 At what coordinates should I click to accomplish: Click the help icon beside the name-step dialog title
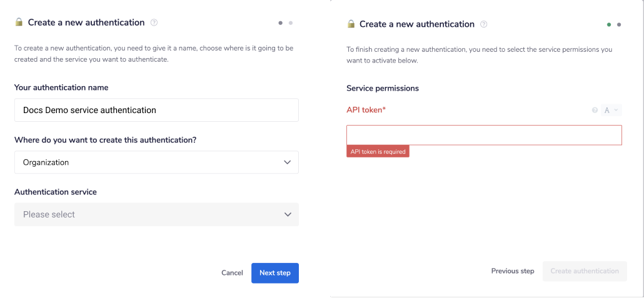(154, 22)
